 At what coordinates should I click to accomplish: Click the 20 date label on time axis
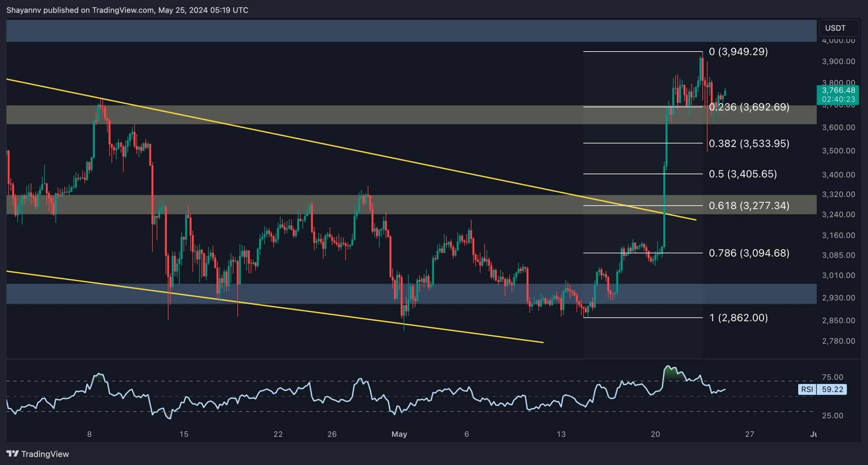coord(655,434)
